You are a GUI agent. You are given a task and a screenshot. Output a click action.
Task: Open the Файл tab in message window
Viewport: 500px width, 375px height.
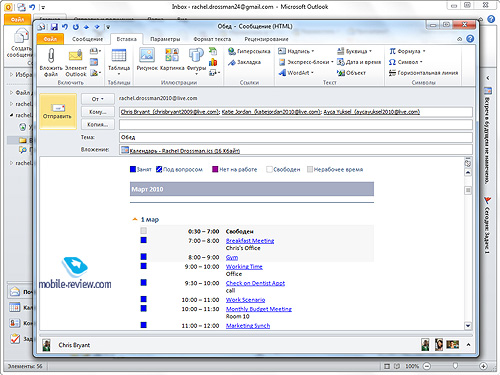tap(50, 39)
